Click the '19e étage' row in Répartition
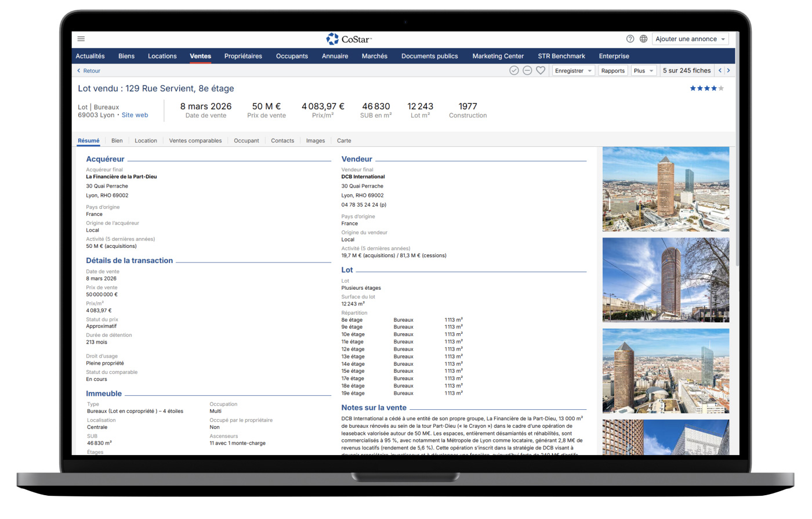 coord(402,393)
